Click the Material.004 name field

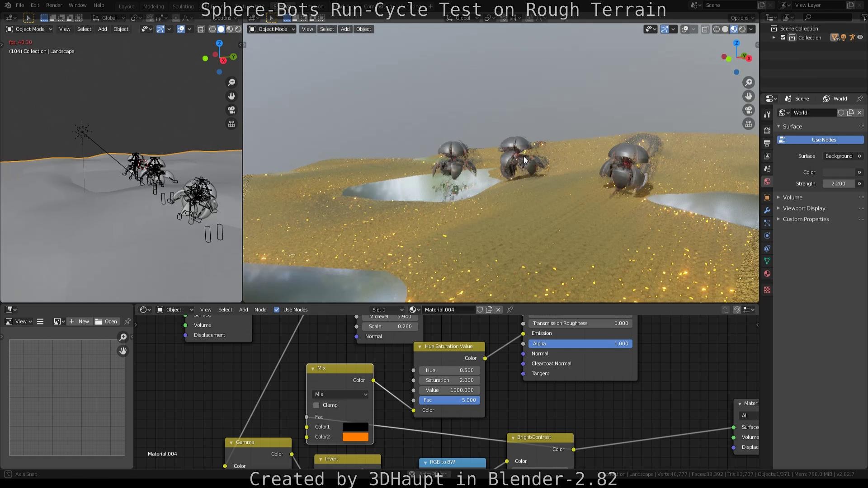point(448,310)
